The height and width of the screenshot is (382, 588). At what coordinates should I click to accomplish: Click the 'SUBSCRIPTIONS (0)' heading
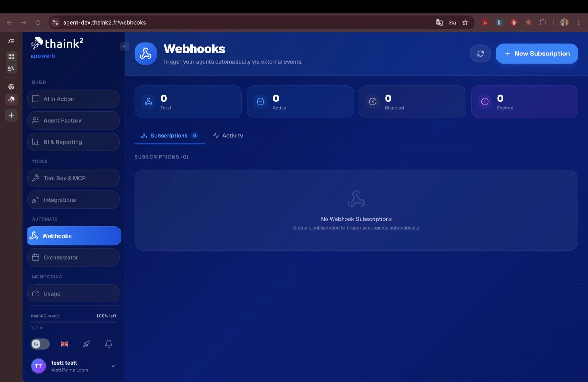(x=161, y=157)
